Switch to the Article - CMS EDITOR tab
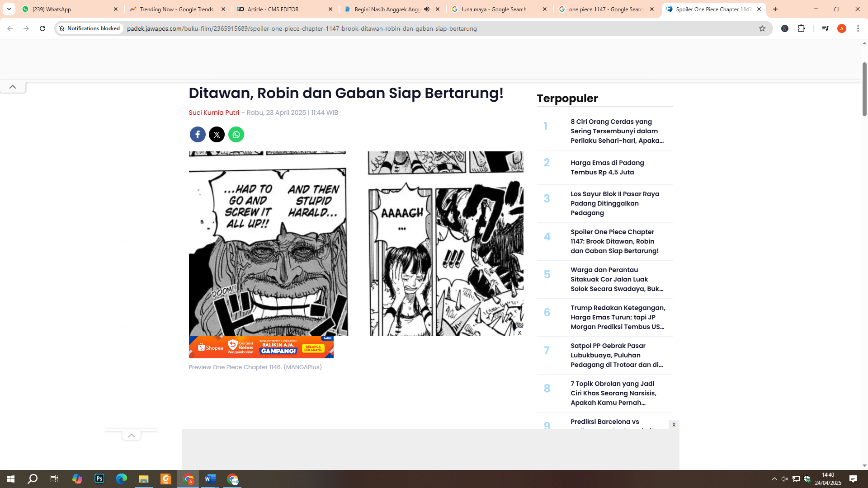868x488 pixels. [285, 9]
